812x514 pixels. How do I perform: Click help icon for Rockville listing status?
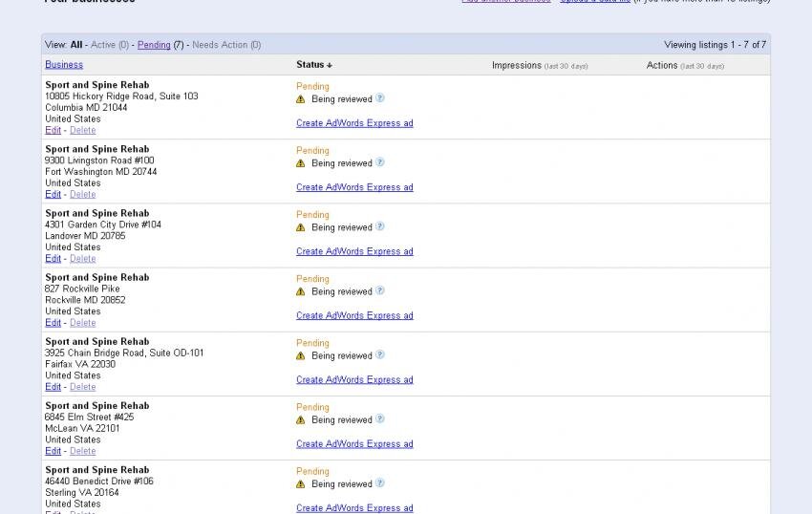(379, 290)
